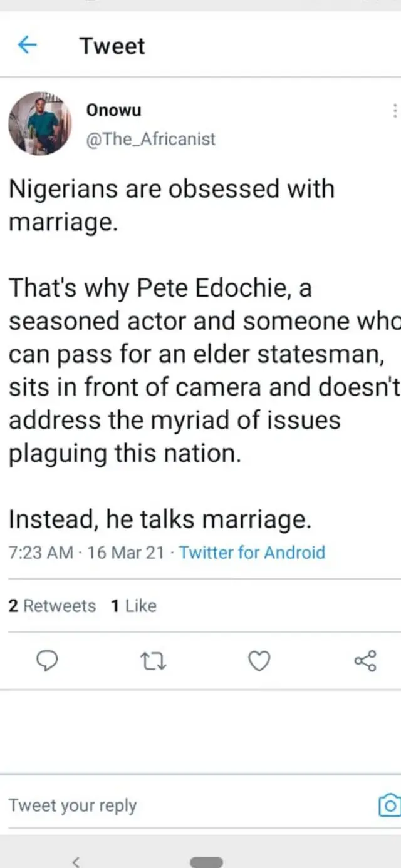
Task: Click the Retweet icon below the tweet
Action: (x=153, y=661)
